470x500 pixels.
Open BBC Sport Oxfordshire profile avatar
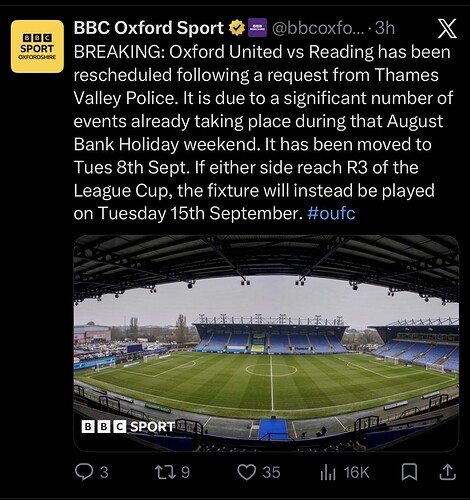[x=37, y=46]
